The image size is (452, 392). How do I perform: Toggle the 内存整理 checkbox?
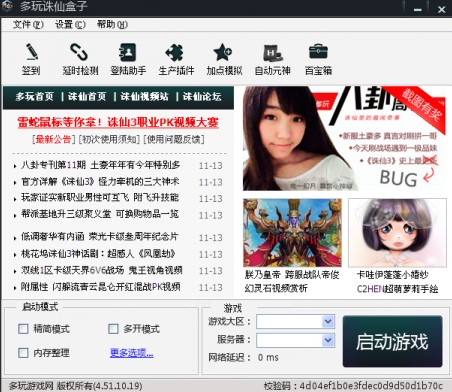tap(23, 353)
